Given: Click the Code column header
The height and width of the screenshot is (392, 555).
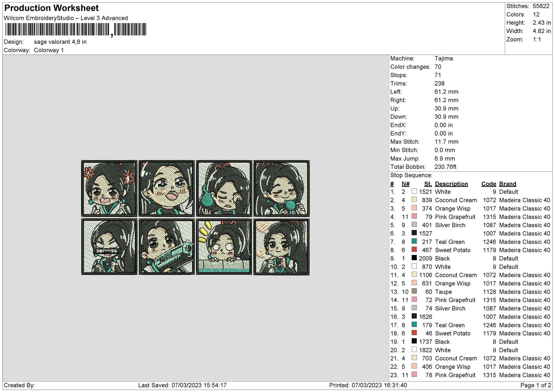Looking at the screenshot, I should 489,184.
